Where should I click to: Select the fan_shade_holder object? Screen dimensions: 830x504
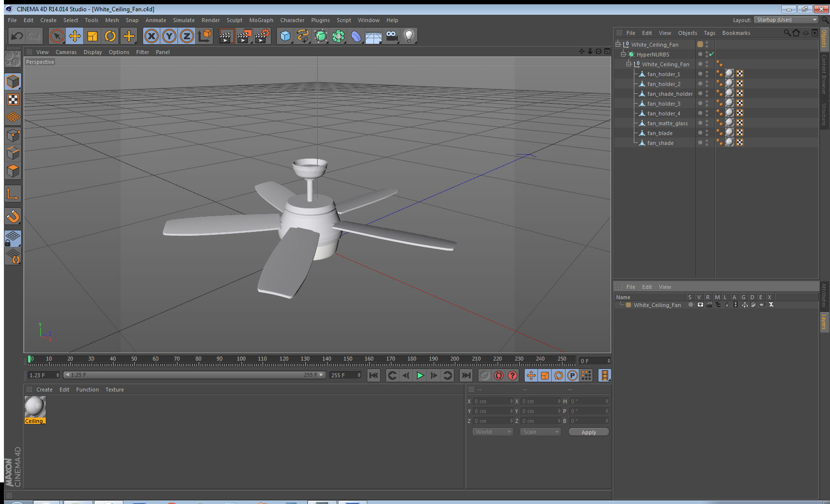[x=670, y=94]
